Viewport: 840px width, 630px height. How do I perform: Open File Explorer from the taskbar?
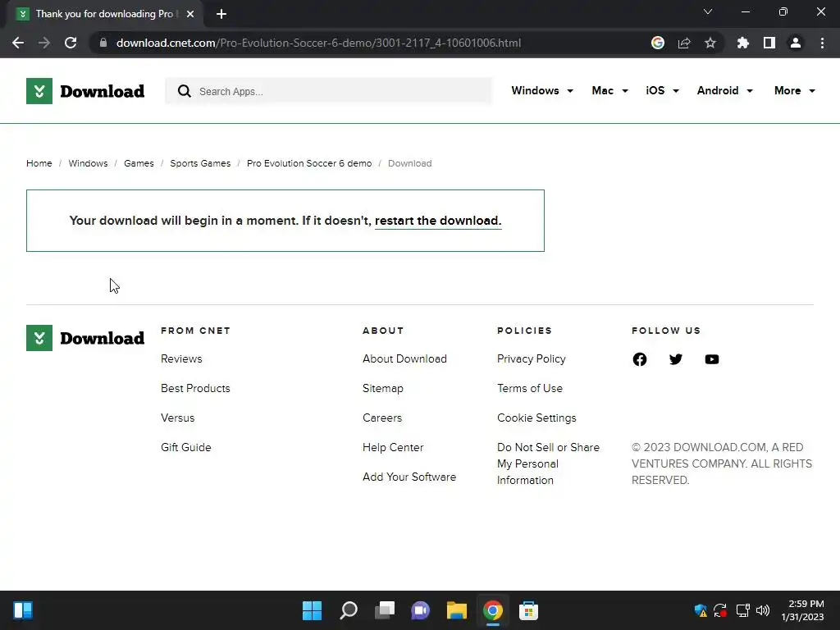point(457,610)
